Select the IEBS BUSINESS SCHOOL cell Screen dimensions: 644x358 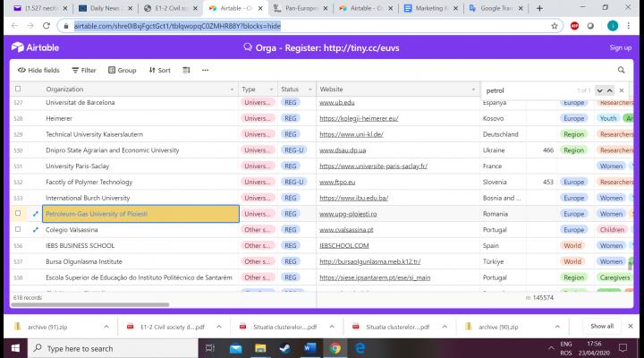point(140,246)
